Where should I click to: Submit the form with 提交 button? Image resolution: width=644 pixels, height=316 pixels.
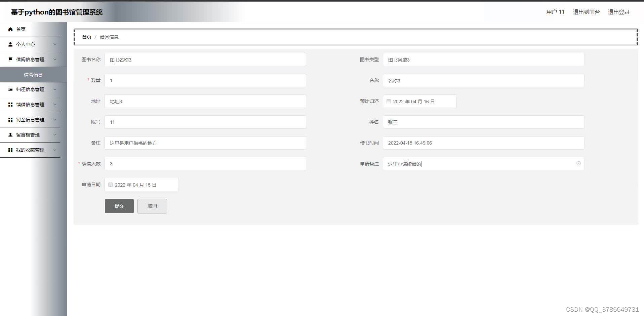(119, 206)
